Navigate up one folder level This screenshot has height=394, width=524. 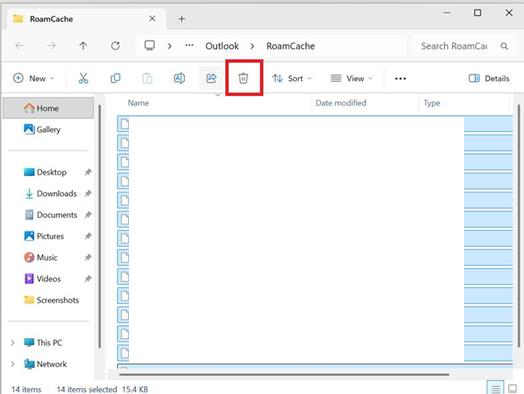83,45
